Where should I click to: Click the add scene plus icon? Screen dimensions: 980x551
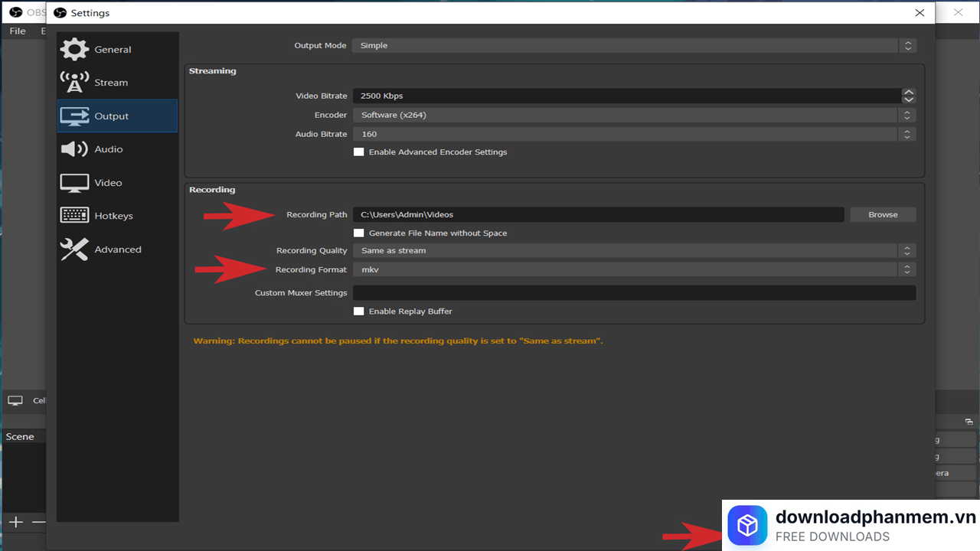click(x=16, y=522)
